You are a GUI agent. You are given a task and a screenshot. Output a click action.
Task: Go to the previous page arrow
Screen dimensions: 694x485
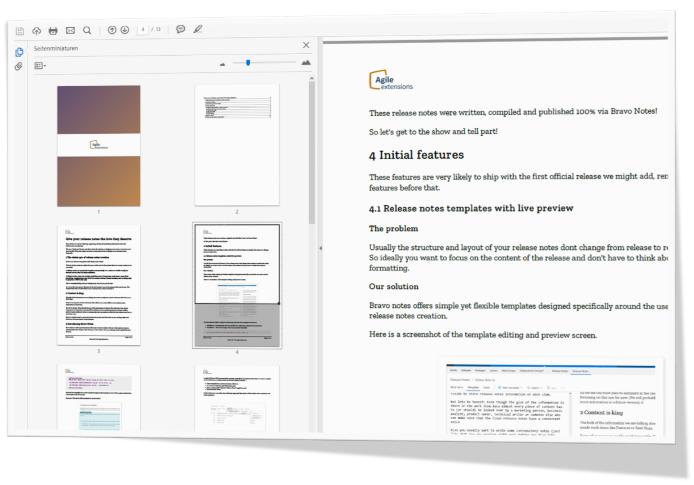(x=111, y=30)
